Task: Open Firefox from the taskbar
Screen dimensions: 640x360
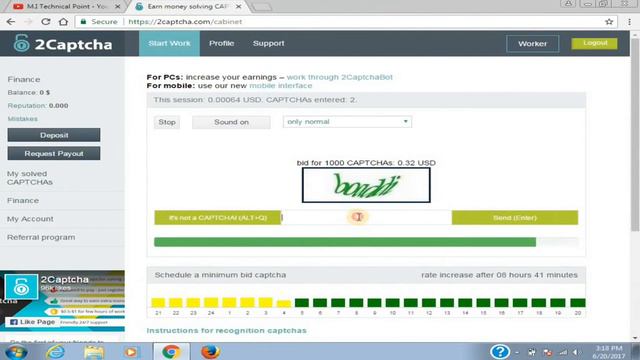Action: tap(210, 351)
